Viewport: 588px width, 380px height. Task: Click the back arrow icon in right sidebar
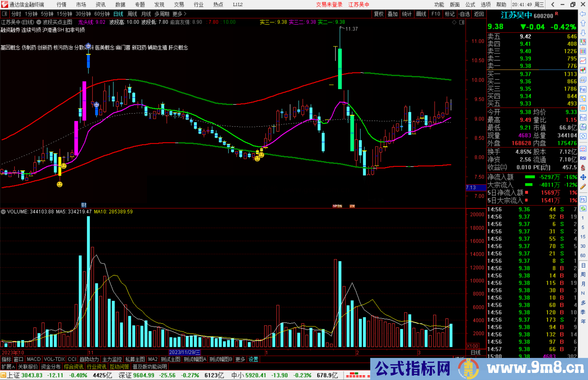tap(583, 14)
